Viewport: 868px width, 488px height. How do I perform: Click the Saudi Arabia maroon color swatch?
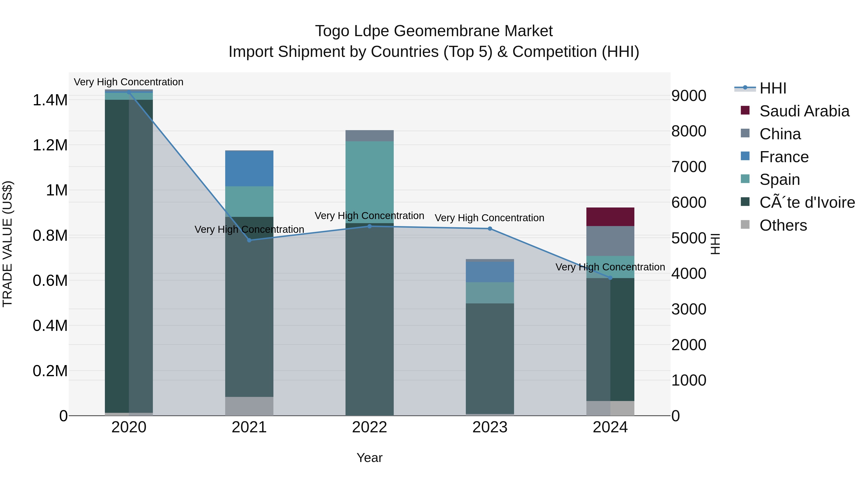tap(745, 110)
